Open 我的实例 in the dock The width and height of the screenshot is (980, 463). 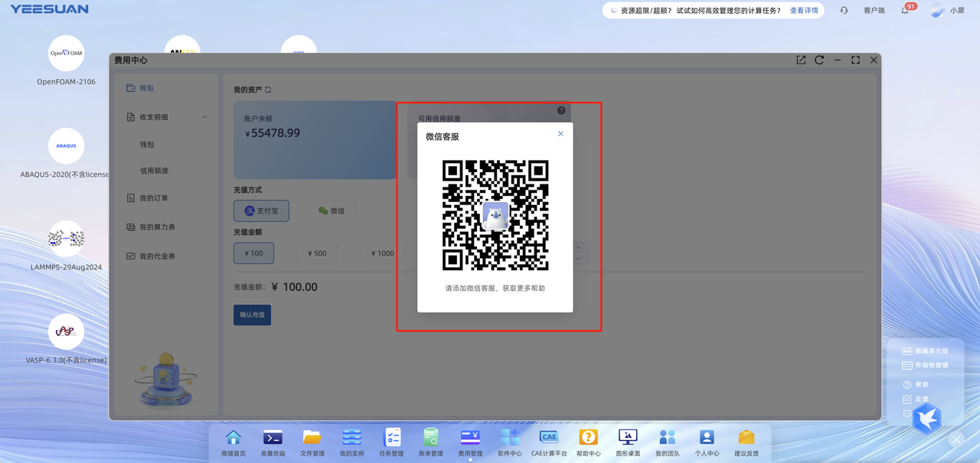click(352, 442)
